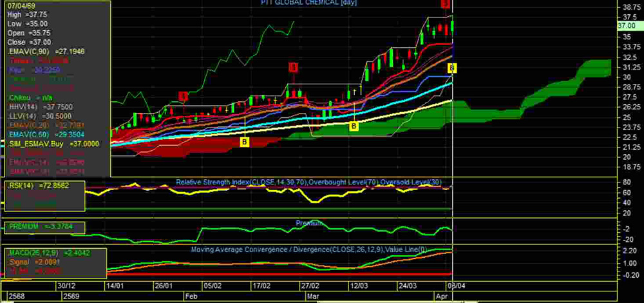The height and width of the screenshot is (303, 644).
Task: Click the Moving Average Convergence / Divergence title
Action: [x=309, y=249]
